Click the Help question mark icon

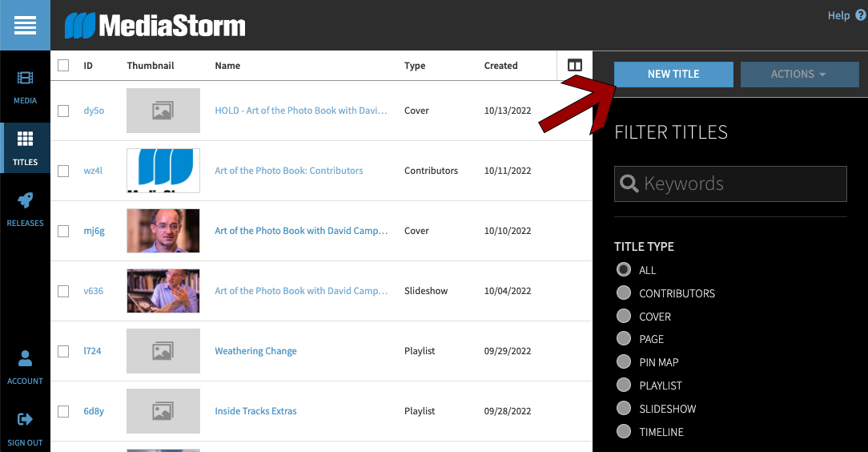click(860, 15)
